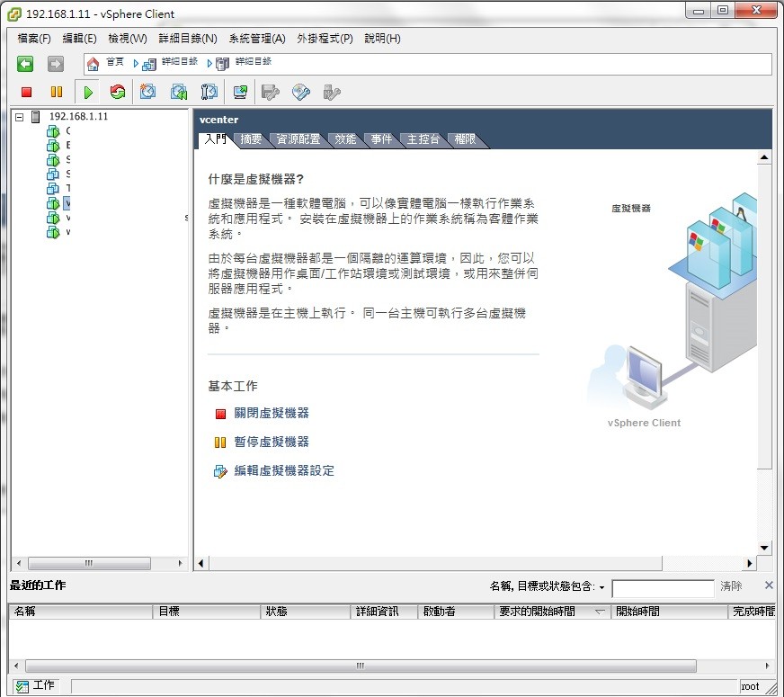Click the green back navigation arrow
The image size is (784, 697).
click(x=25, y=64)
